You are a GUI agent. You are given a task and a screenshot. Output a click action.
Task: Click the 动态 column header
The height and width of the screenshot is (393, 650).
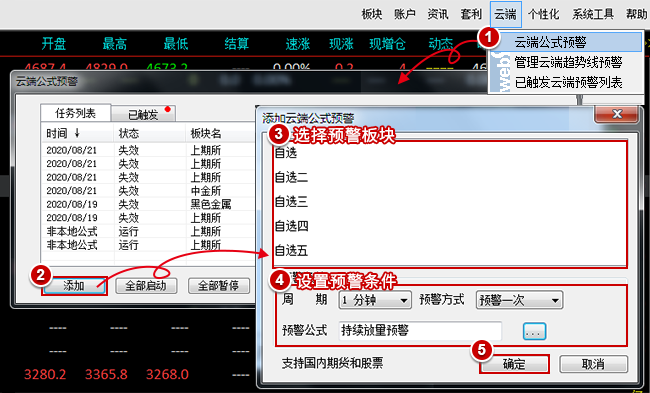click(x=441, y=44)
